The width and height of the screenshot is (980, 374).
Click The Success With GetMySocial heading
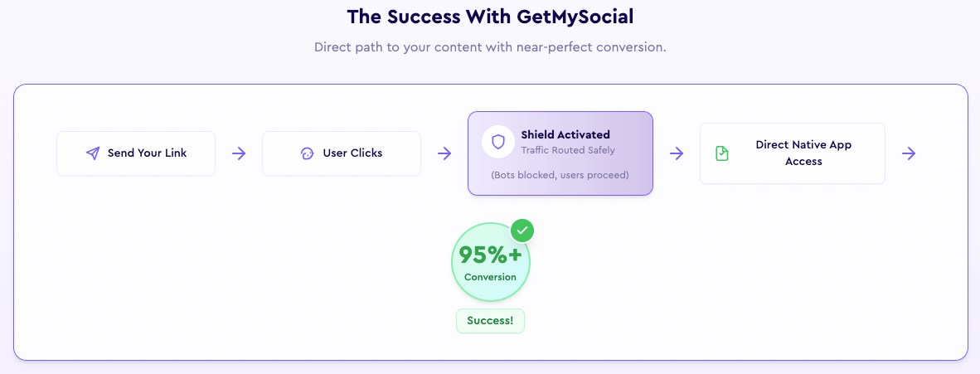point(490,17)
